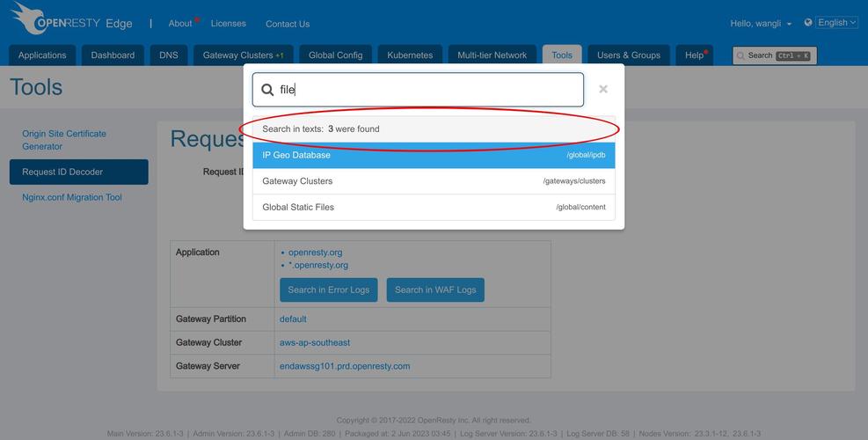Click the search input containing 'file'

point(418,89)
